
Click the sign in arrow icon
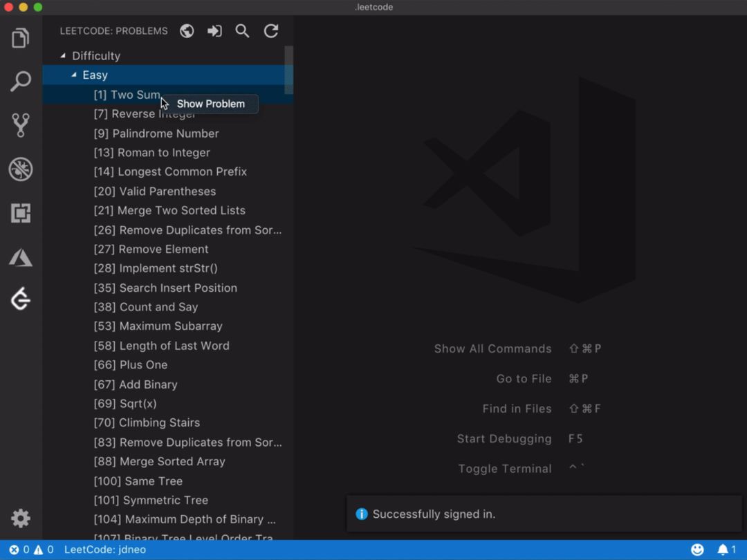pos(214,31)
